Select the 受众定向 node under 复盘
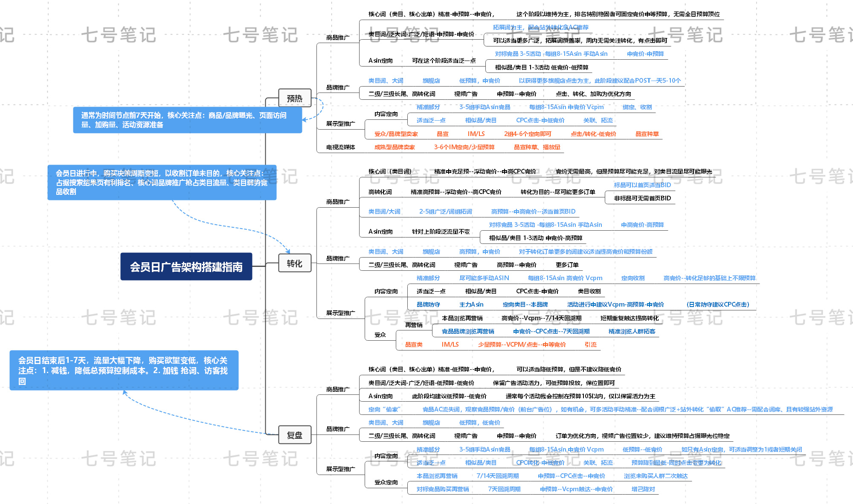This screenshot has height=504, width=853. point(386,482)
